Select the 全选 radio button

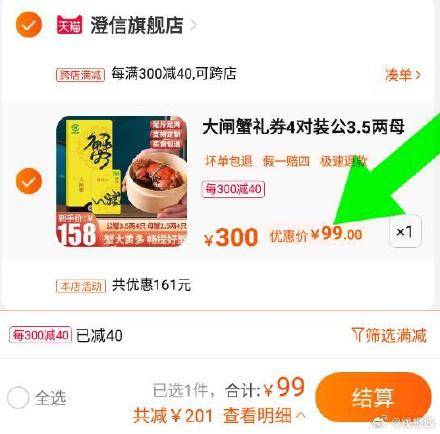click(x=18, y=397)
